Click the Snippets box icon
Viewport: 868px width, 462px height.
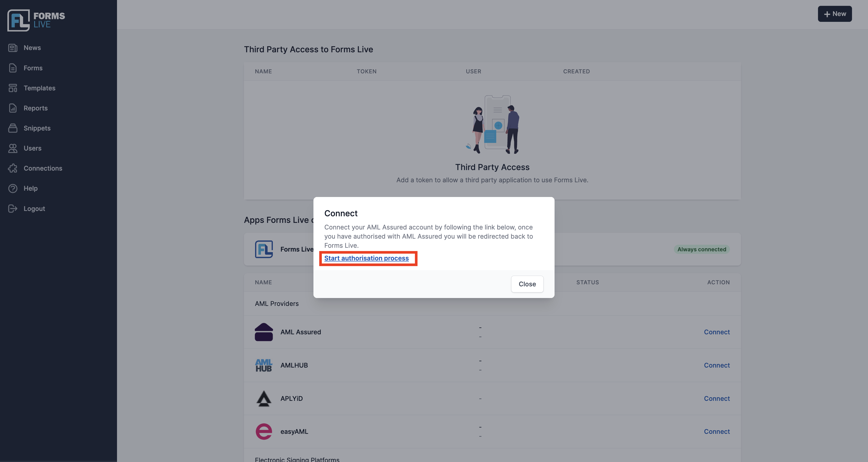tap(13, 128)
